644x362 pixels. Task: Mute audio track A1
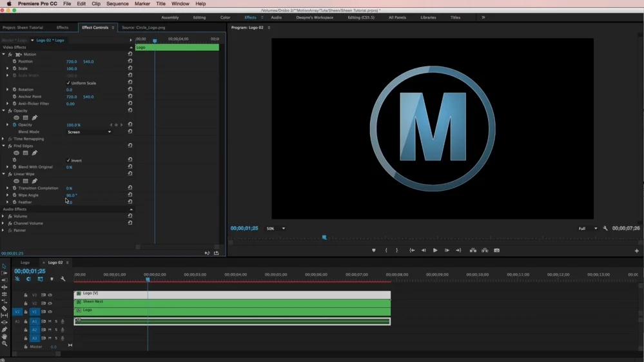click(x=50, y=321)
